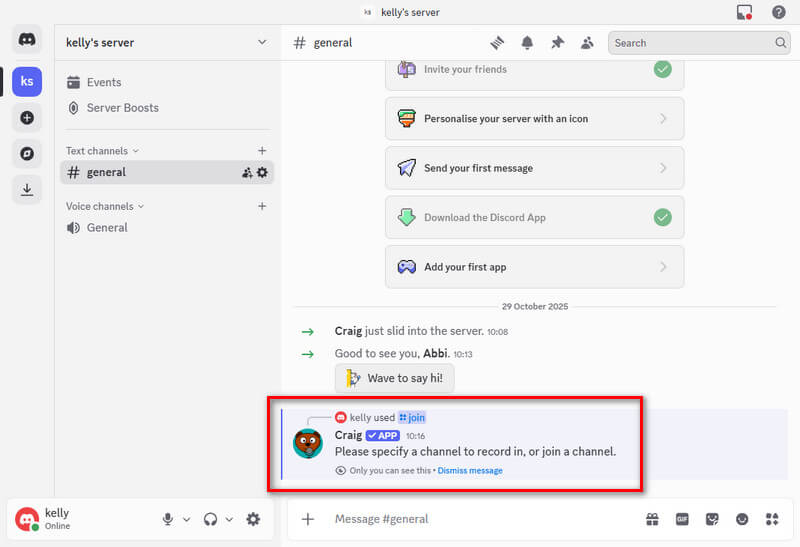This screenshot has width=800, height=547.
Task: Mute the microphone
Action: [167, 519]
